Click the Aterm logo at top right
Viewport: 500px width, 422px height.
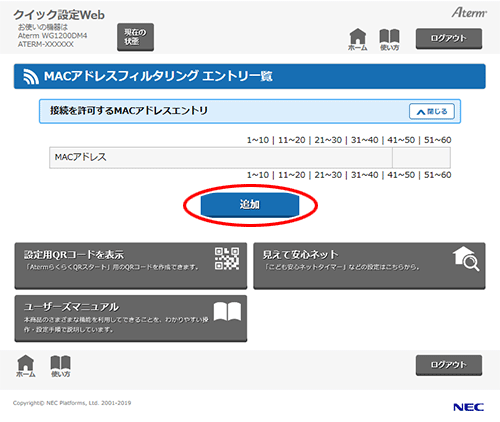(469, 13)
